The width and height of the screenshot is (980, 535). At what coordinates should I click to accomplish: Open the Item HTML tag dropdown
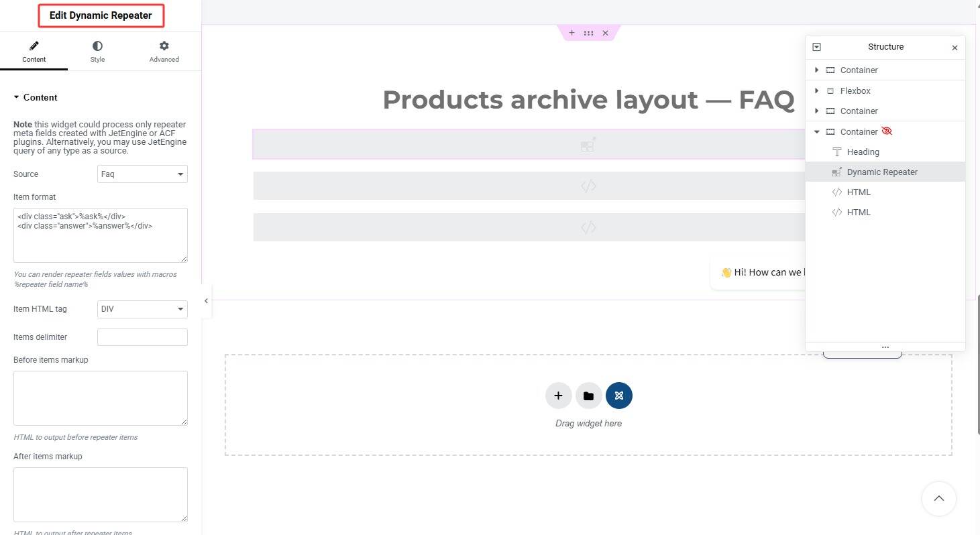click(x=142, y=309)
